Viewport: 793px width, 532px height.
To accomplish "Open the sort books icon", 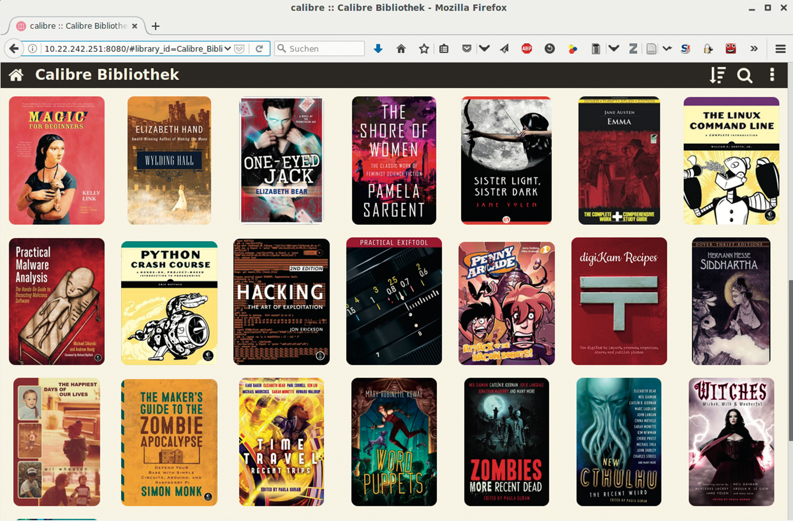I will click(x=717, y=75).
